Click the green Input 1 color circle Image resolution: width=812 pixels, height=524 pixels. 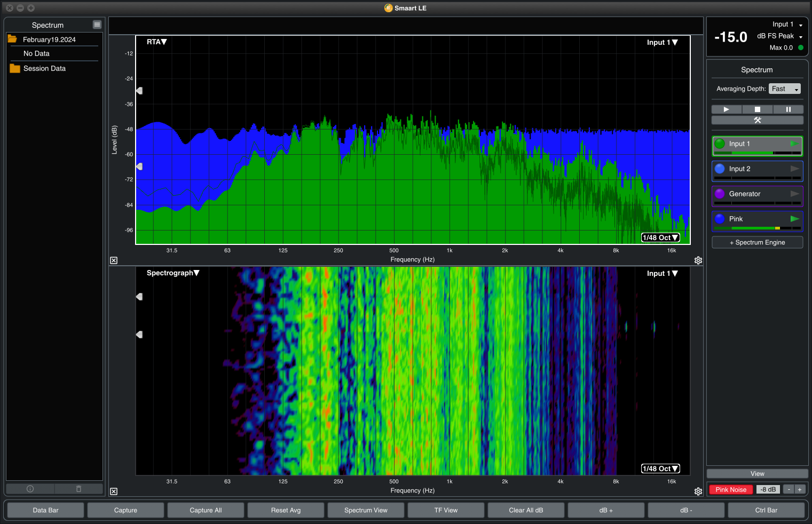pyautogui.click(x=720, y=144)
